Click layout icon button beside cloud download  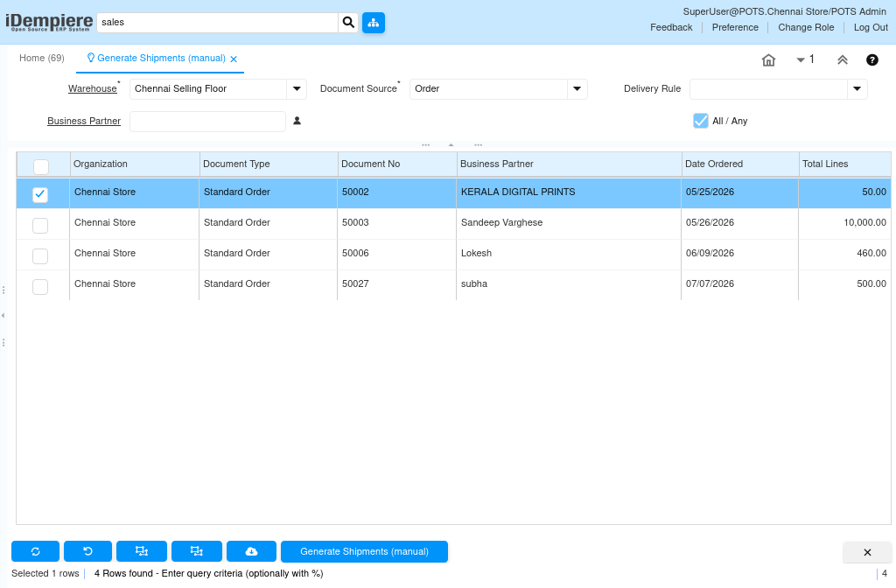(x=197, y=551)
